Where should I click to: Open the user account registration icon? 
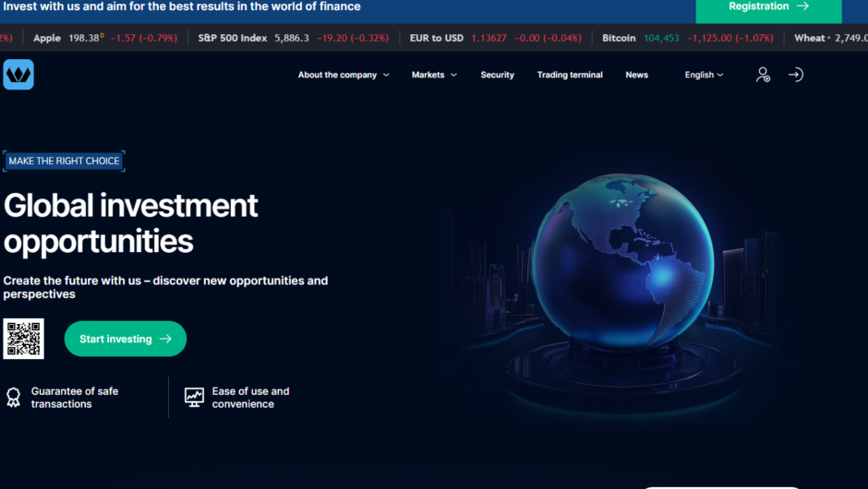(x=764, y=75)
